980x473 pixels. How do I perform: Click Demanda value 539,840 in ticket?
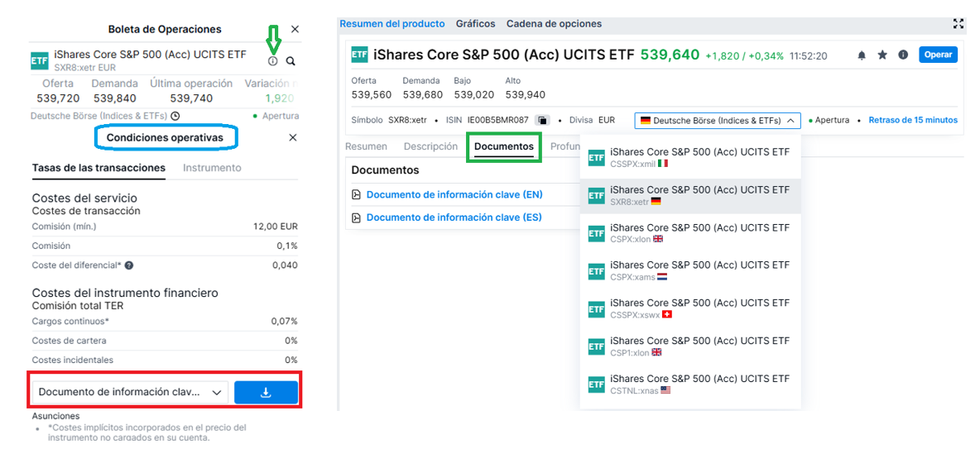(115, 98)
